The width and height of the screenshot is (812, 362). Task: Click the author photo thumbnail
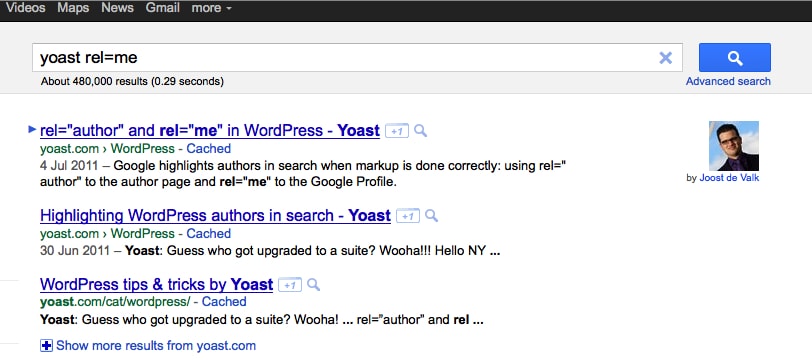coord(734,146)
